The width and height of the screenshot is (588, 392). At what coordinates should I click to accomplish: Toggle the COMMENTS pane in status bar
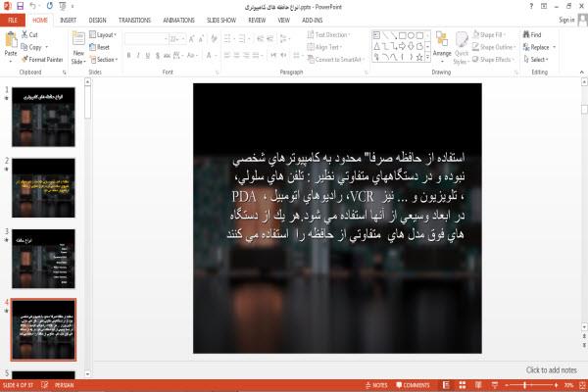(413, 385)
